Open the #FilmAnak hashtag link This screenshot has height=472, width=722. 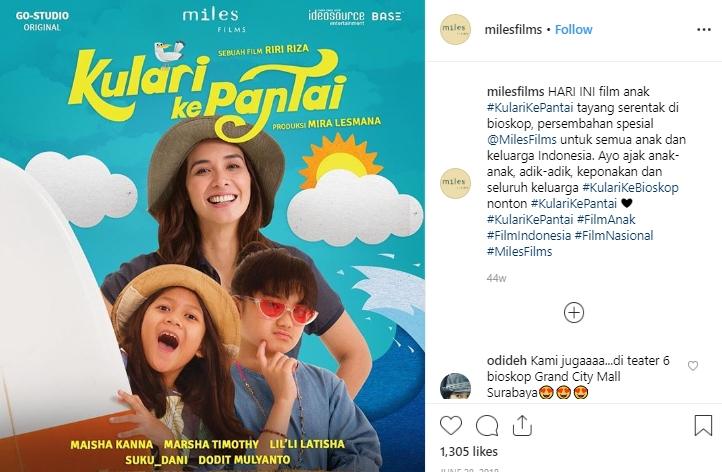(606, 219)
